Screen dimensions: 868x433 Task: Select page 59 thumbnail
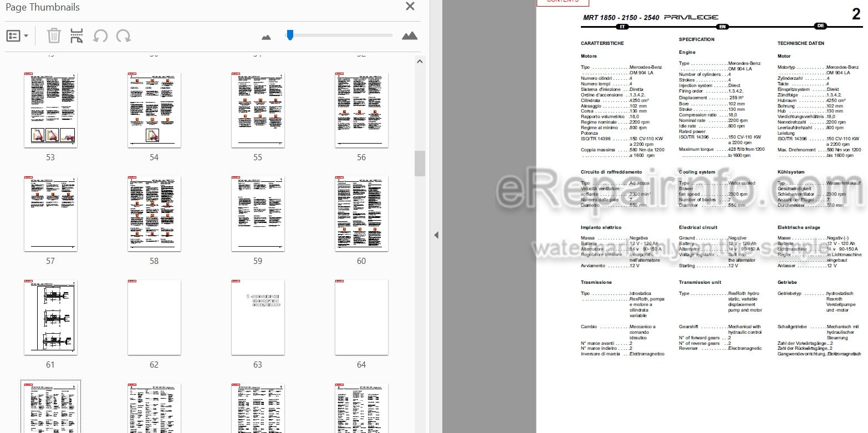click(258, 213)
